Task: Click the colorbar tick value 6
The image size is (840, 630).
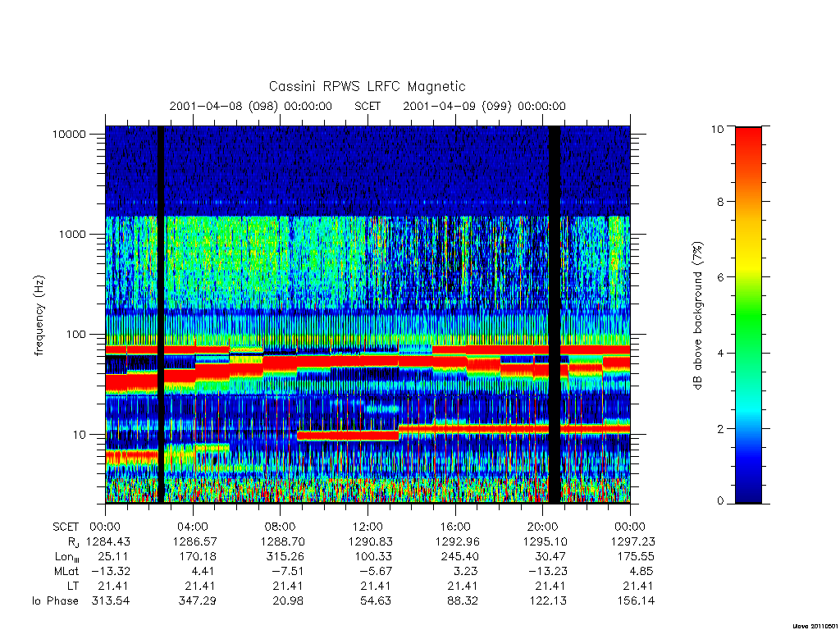Action: [720, 277]
